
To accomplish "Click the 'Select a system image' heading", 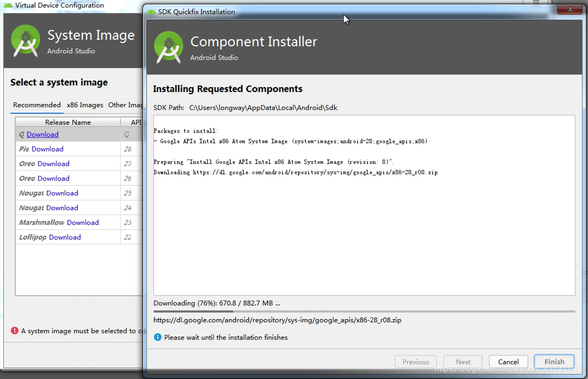I will click(x=59, y=82).
